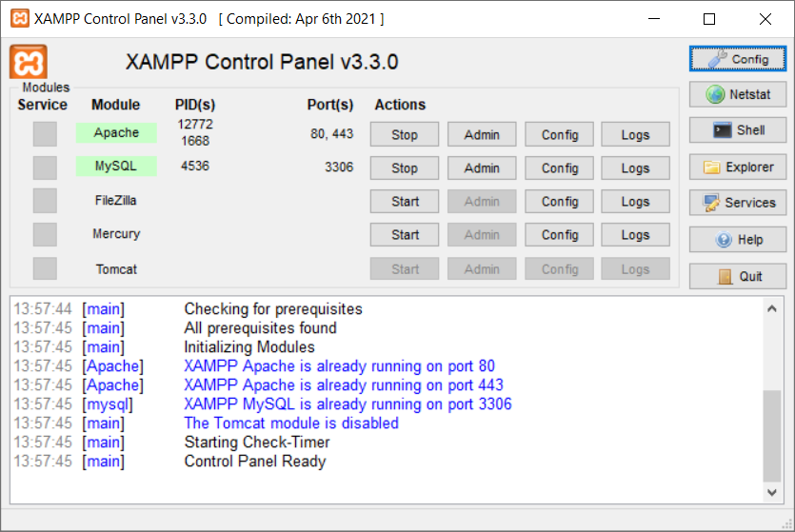The image size is (795, 532).
Task: Open the Apache Config menu
Action: pyautogui.click(x=559, y=134)
